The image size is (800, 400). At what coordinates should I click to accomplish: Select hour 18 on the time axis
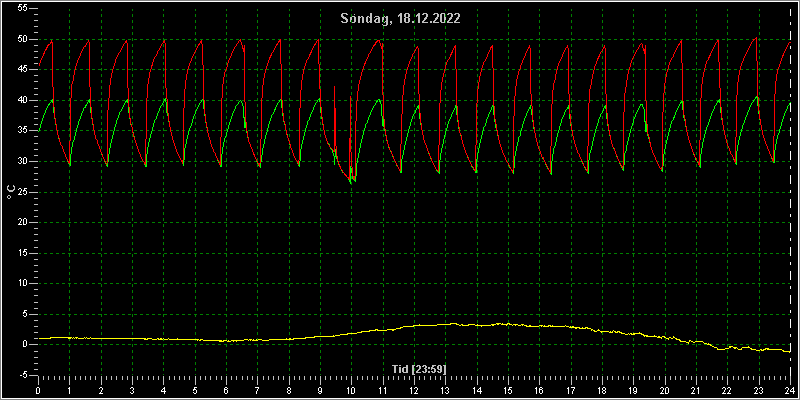click(x=603, y=391)
